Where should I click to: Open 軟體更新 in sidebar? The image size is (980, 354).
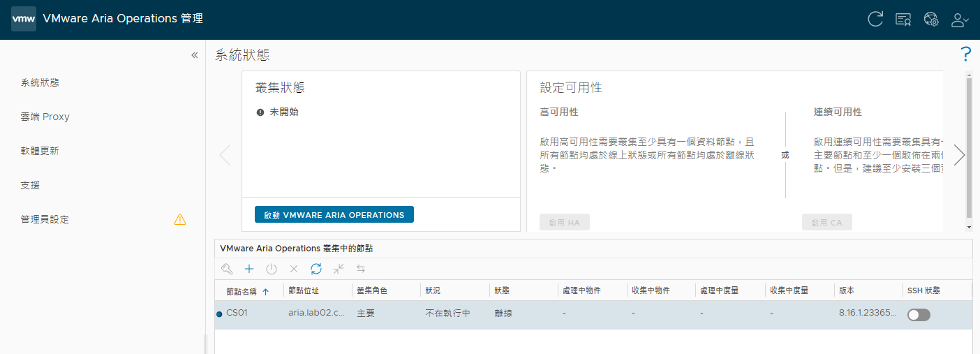click(x=40, y=151)
